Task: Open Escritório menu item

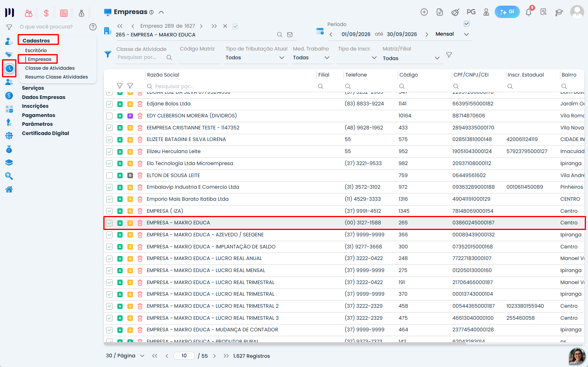Action: [x=36, y=50]
